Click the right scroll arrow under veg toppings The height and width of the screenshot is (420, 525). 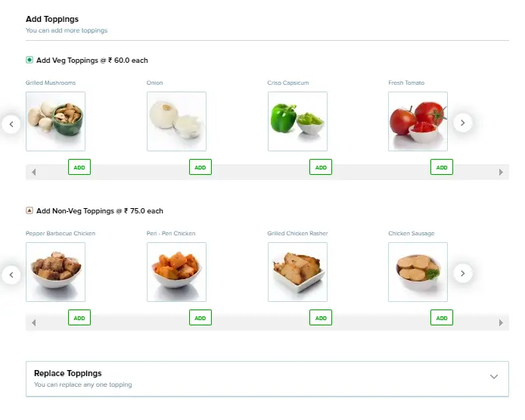pos(501,172)
